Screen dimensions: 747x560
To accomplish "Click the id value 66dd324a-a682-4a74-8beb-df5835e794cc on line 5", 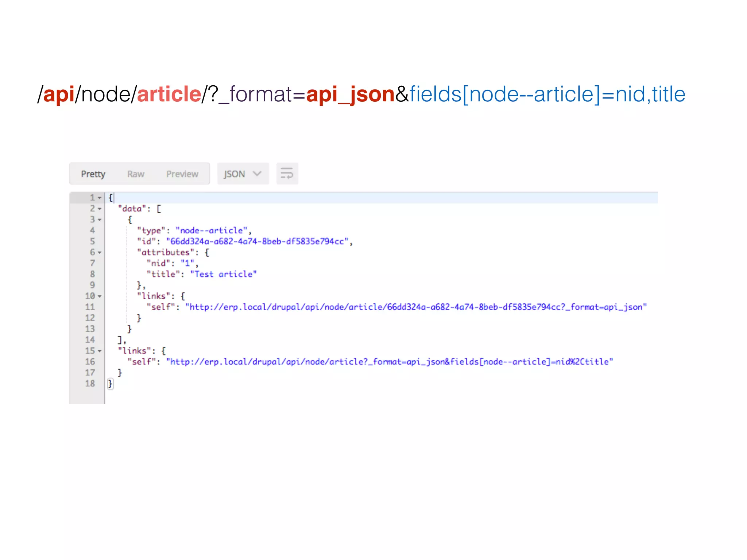I will tap(257, 241).
